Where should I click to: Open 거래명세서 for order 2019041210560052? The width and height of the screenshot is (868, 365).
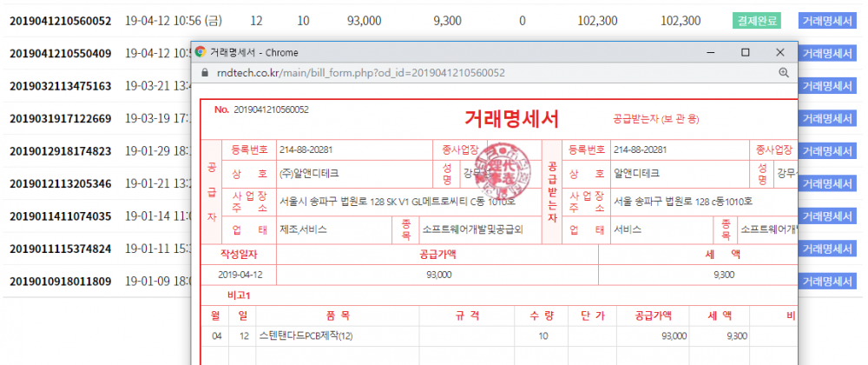point(827,21)
